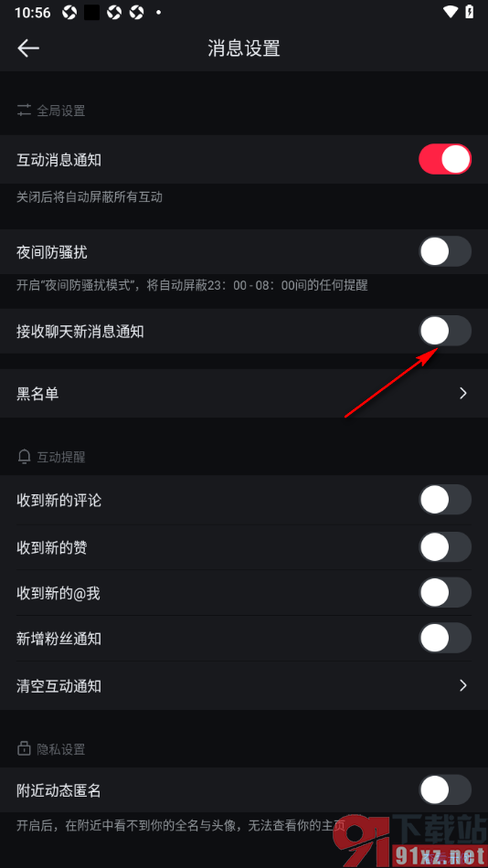Disable the 互动消息通知 toggle
This screenshot has height=868, width=488.
pos(445,160)
